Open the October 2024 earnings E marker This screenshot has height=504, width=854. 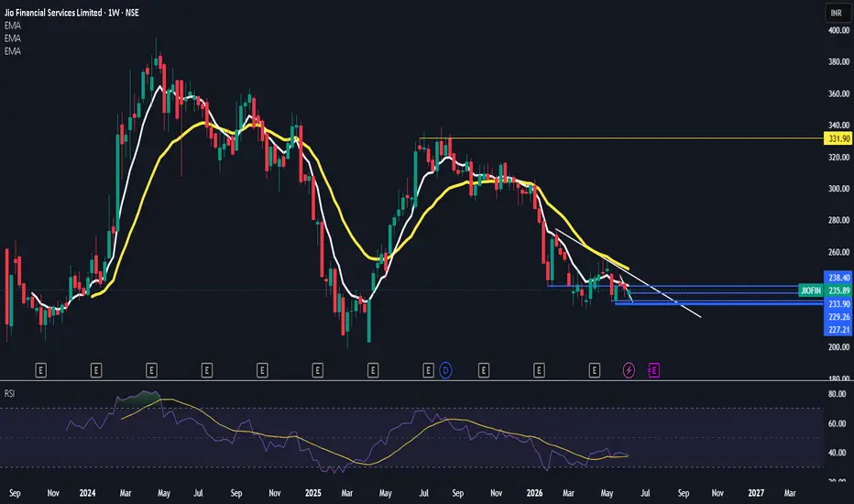coord(262,371)
